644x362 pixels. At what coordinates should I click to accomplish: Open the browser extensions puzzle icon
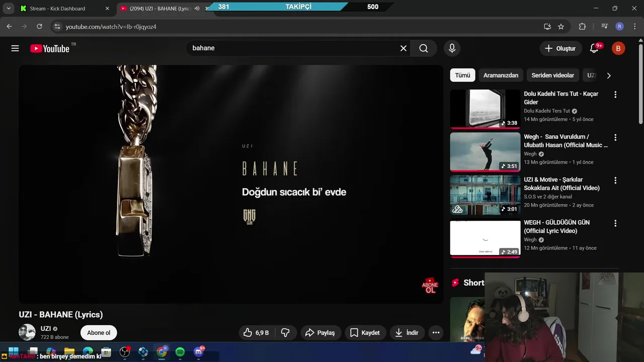click(583, 26)
